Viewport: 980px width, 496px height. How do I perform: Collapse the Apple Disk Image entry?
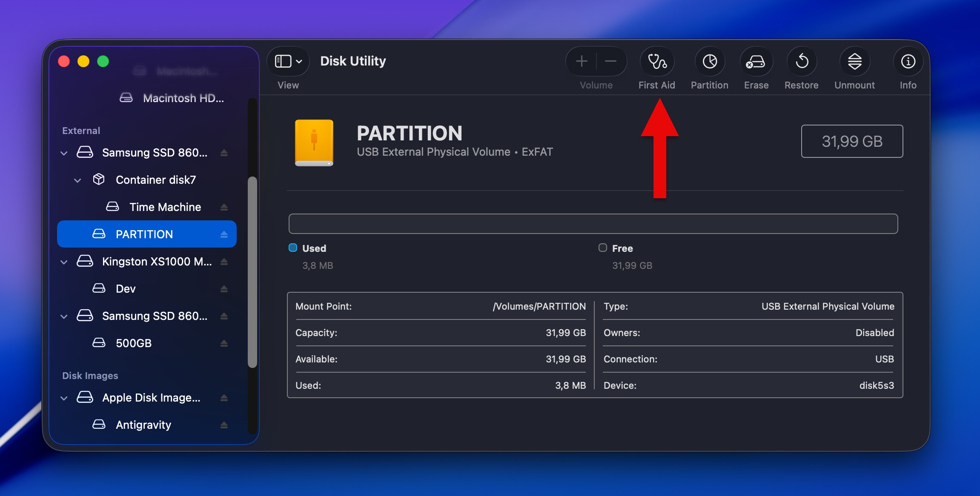click(65, 397)
